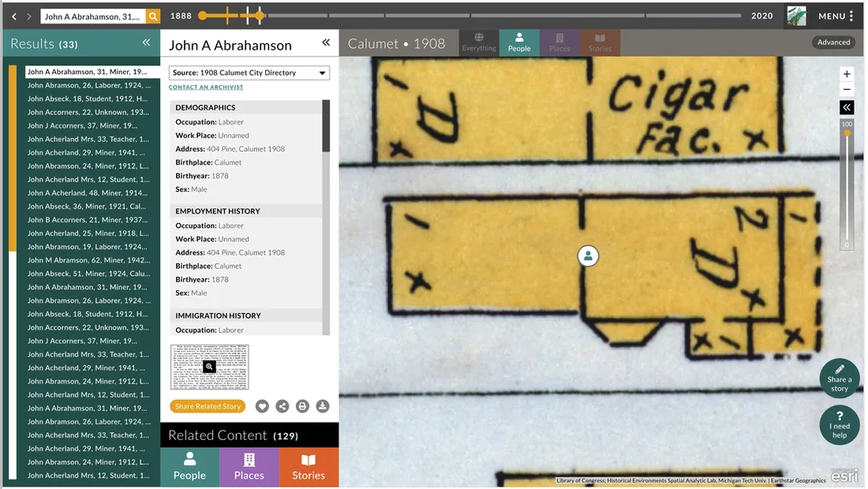868x489 pixels.
Task: Click the share icon below the document
Action: (x=282, y=406)
